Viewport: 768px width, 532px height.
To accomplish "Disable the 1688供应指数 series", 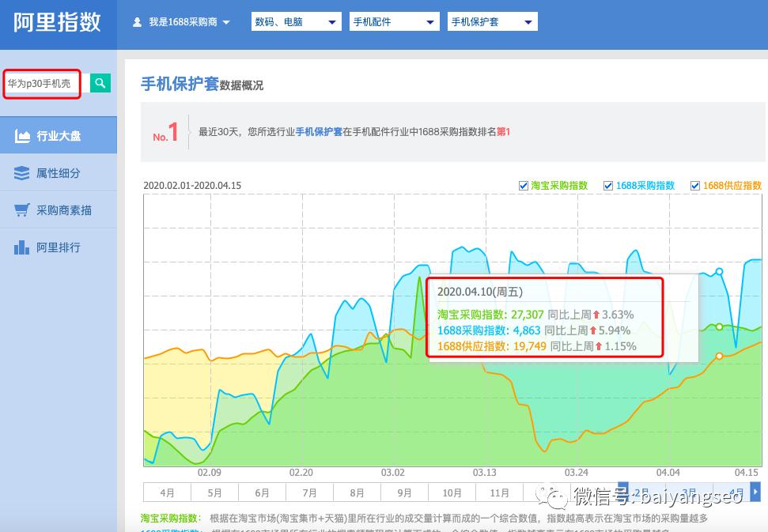I will click(696, 185).
